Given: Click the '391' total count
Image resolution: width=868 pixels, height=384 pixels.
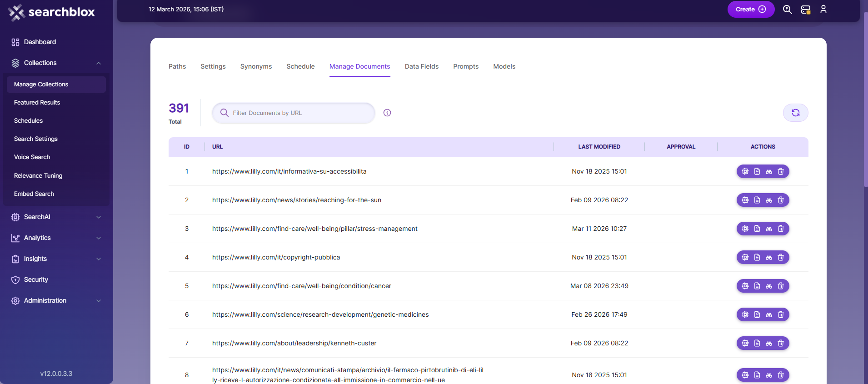Looking at the screenshot, I should coord(179,108).
